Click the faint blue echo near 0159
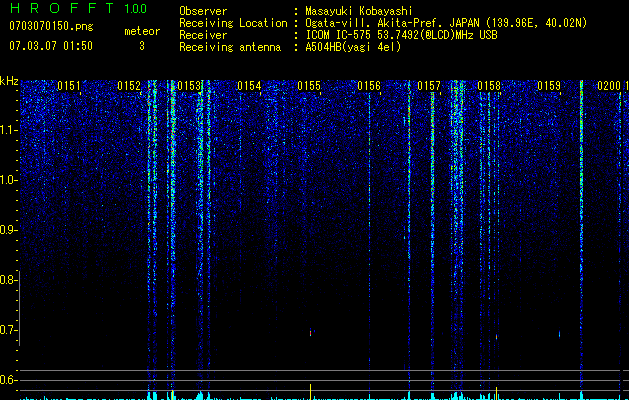The height and width of the screenshot is (400, 629). tap(559, 334)
